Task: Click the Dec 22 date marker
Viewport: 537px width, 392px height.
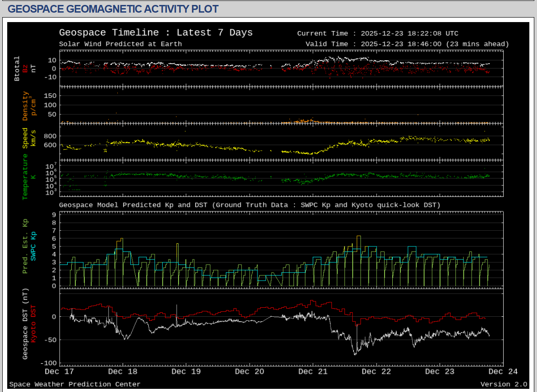Action: coord(376,372)
